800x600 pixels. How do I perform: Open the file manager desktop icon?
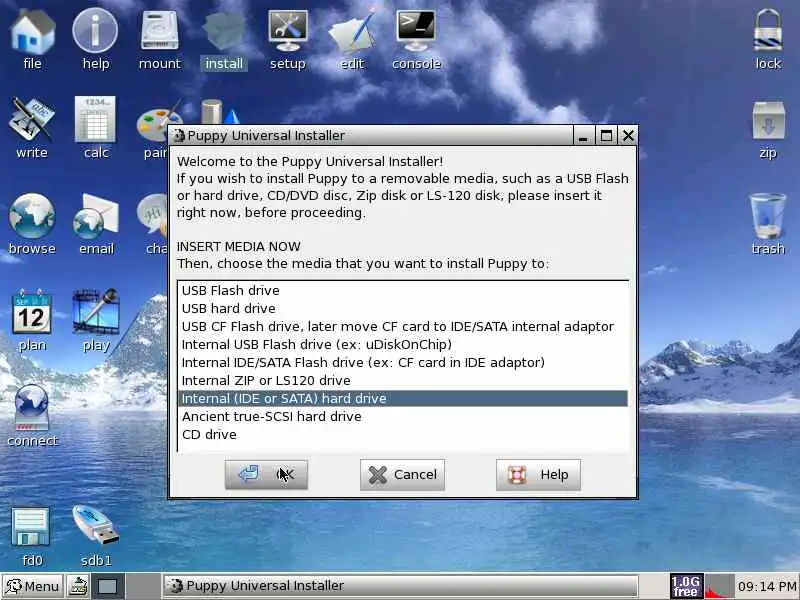click(32, 40)
